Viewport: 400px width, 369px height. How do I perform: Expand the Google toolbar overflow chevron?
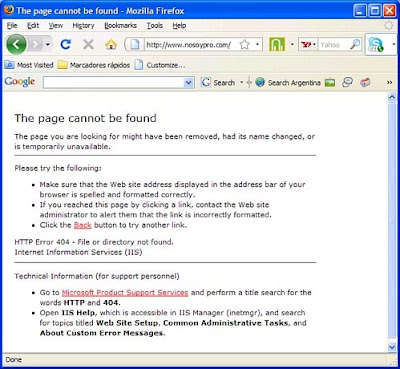click(x=389, y=82)
